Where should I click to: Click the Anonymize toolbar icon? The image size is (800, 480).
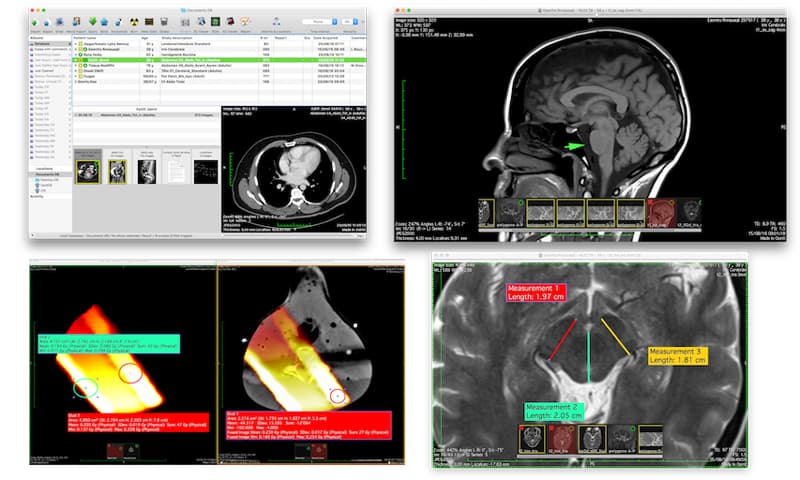(118, 22)
